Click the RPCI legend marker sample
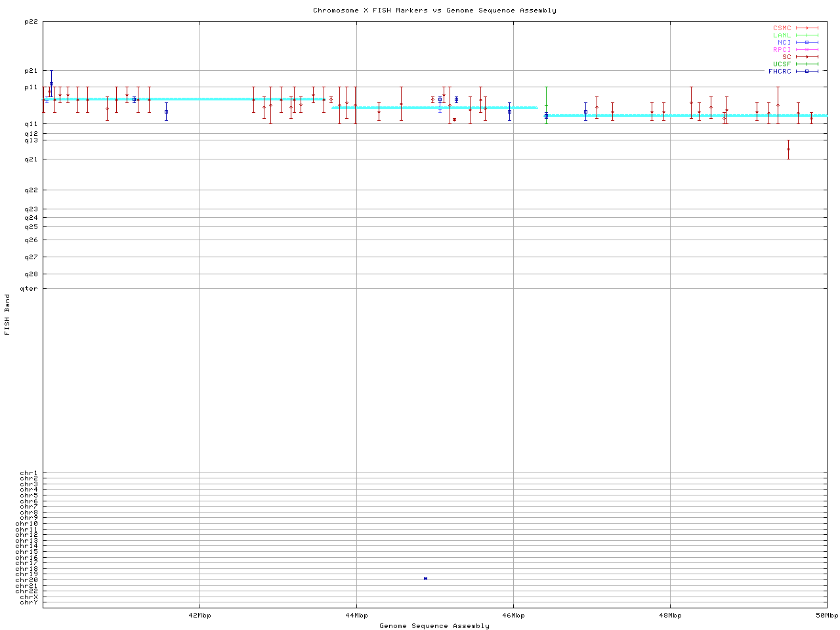The image size is (840, 630). (x=807, y=50)
